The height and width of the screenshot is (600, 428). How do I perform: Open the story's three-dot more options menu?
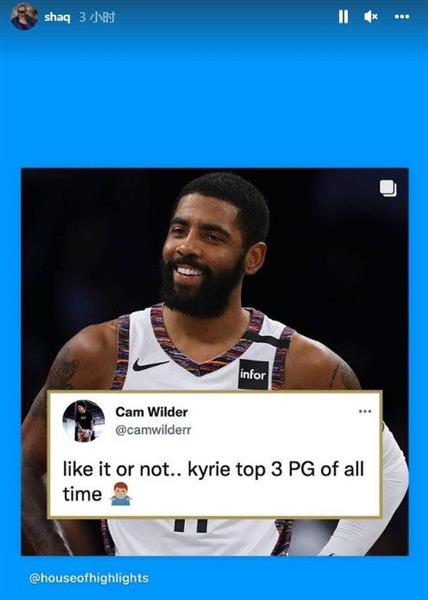tap(402, 16)
